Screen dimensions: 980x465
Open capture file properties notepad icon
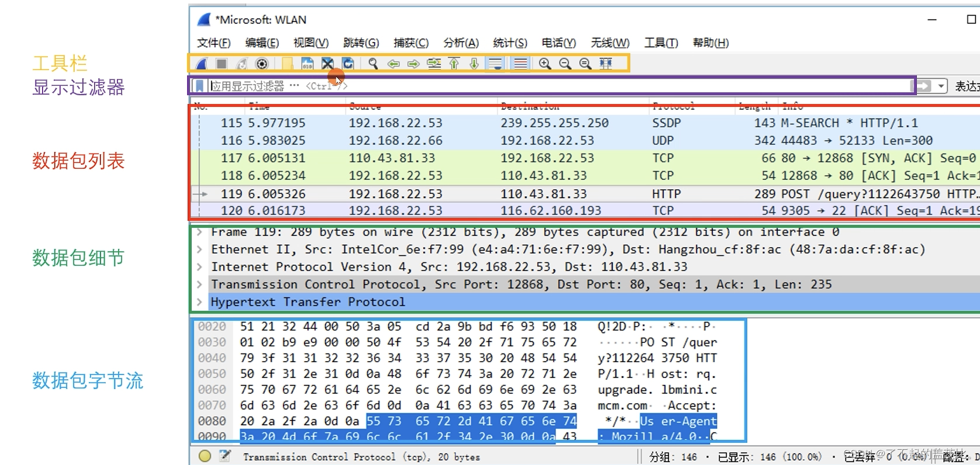[225, 456]
